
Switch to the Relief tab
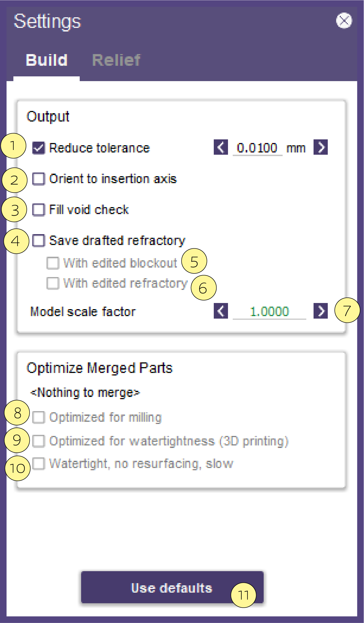coord(116,60)
